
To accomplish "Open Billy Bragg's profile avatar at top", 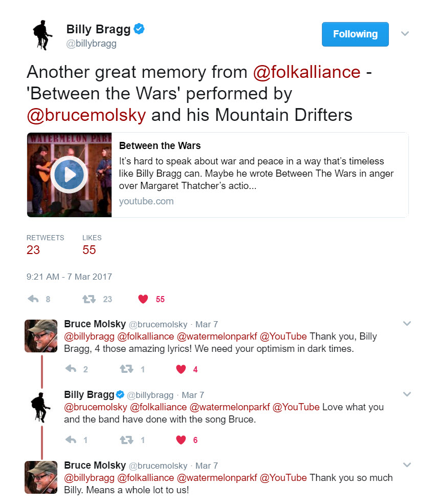I will point(42,35).
